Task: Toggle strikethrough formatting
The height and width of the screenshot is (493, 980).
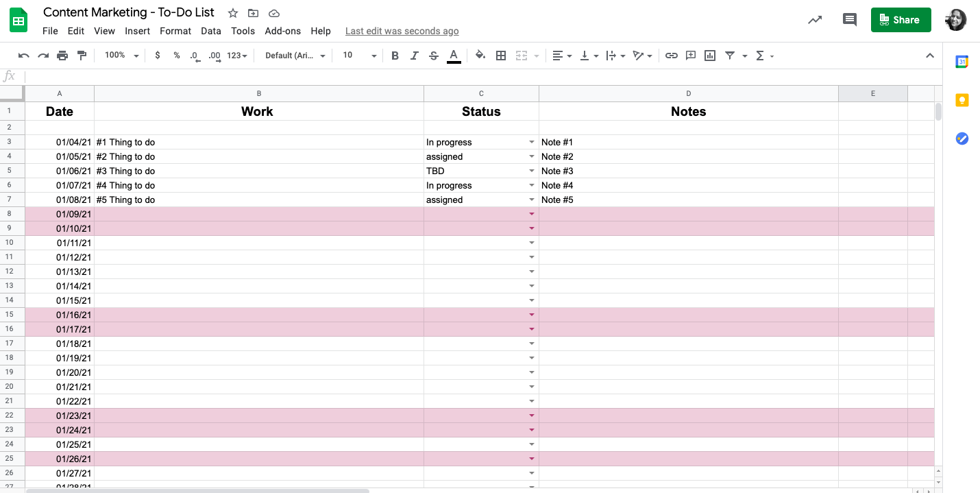Action: 433,56
